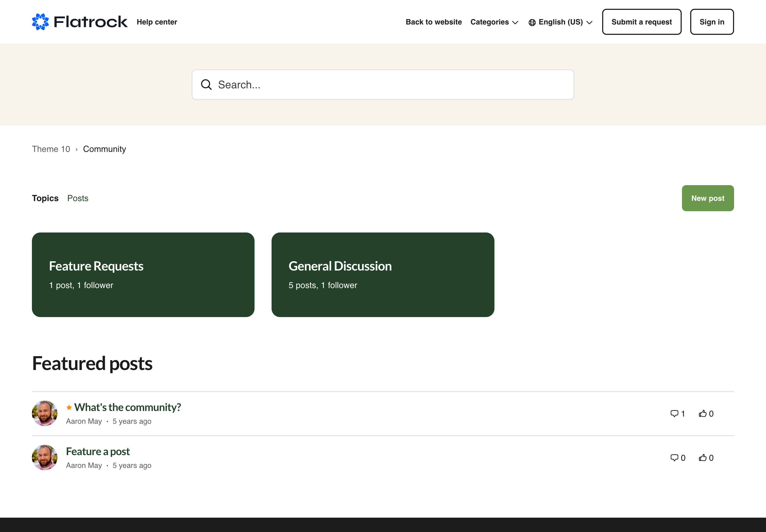This screenshot has height=532, width=766.
Task: Click the Sign in button
Action: 712,22
